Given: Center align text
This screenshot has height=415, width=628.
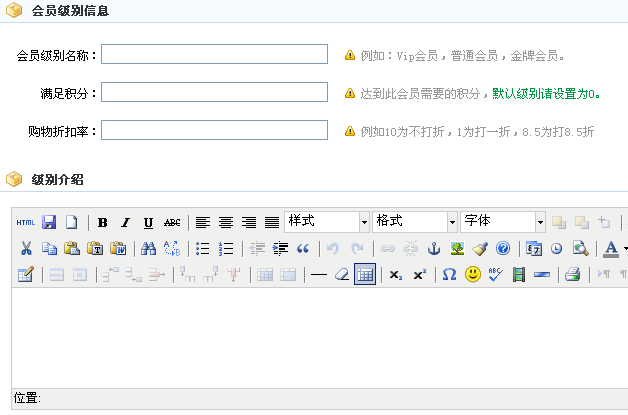Looking at the screenshot, I should click(226, 222).
